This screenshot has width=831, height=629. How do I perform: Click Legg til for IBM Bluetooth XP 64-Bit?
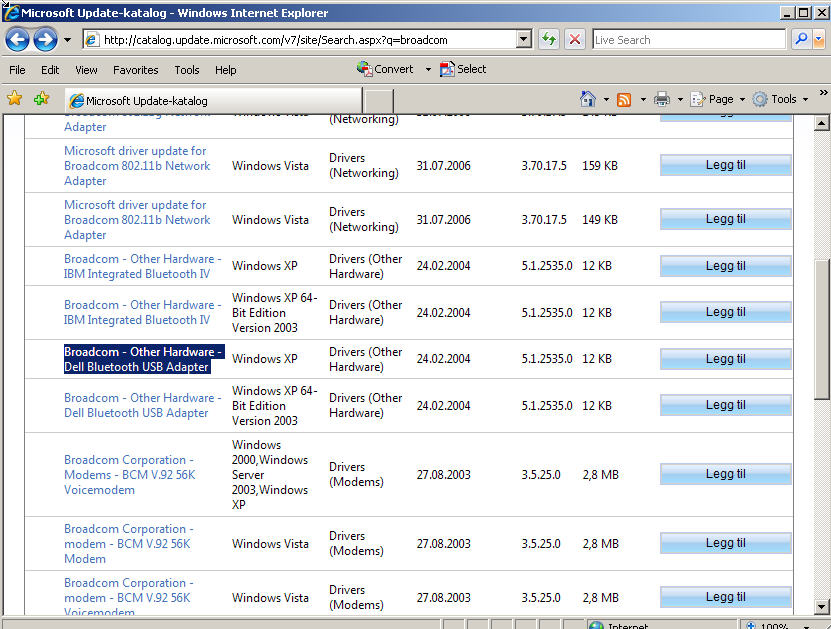[726, 312]
